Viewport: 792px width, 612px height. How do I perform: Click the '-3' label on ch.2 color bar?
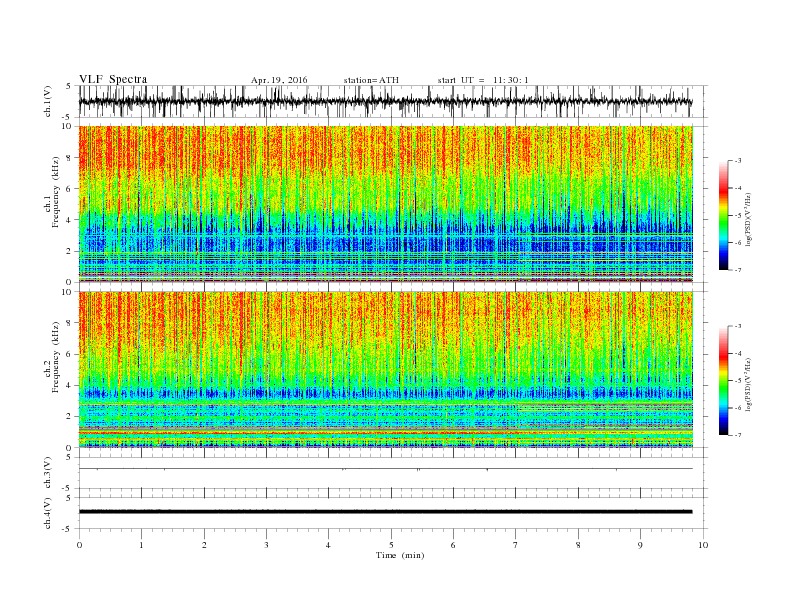tap(737, 326)
